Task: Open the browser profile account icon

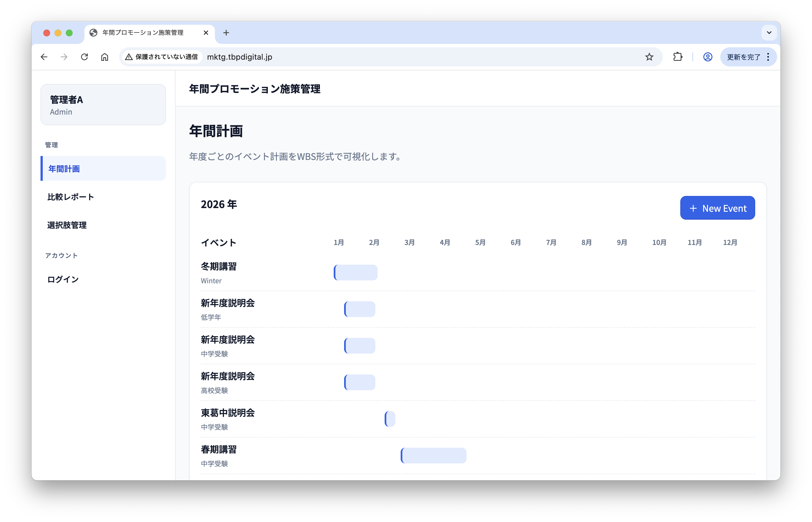Action: [707, 57]
